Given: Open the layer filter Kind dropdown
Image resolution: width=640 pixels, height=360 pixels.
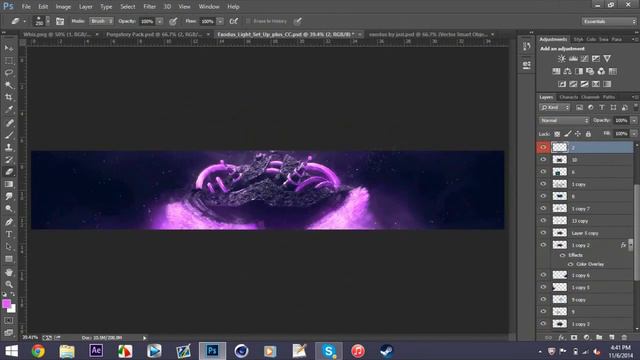Looking at the screenshot, I should pos(555,107).
